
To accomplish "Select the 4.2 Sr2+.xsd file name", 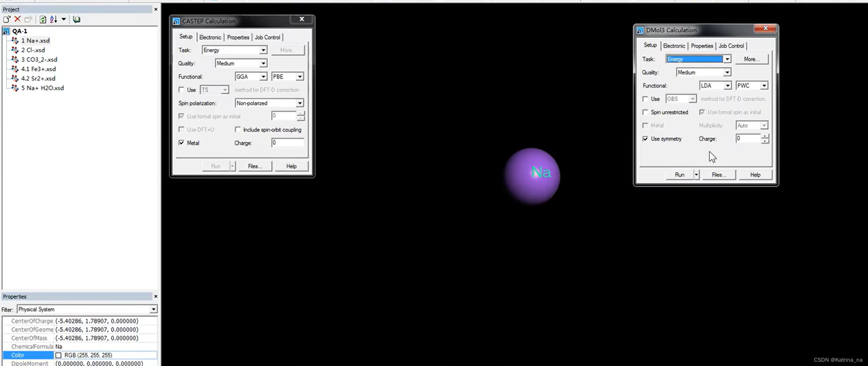I will pos(38,79).
